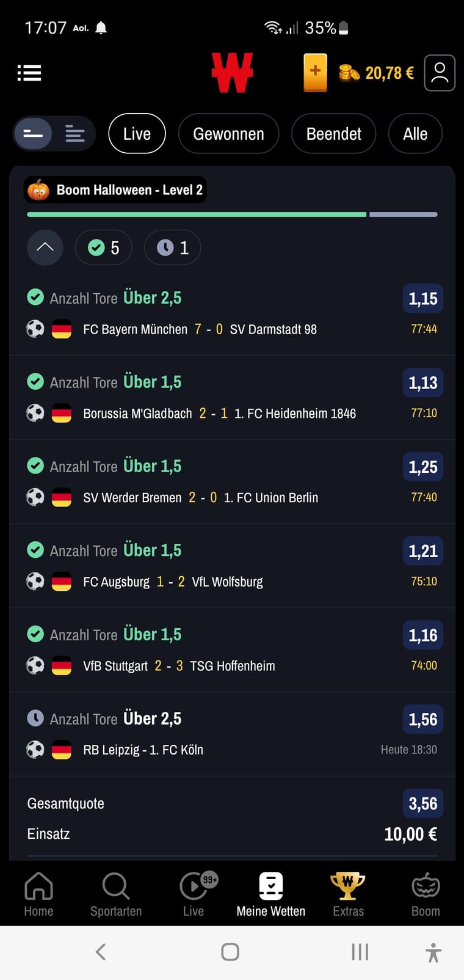Tap the yellow plus deposit icon
The image size is (464, 980).
315,73
